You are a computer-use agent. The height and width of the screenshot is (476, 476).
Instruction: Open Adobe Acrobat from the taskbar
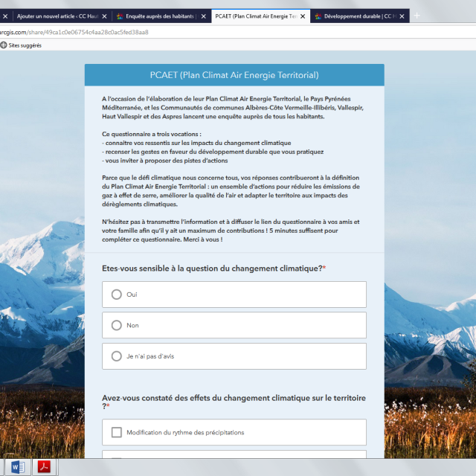45,467
